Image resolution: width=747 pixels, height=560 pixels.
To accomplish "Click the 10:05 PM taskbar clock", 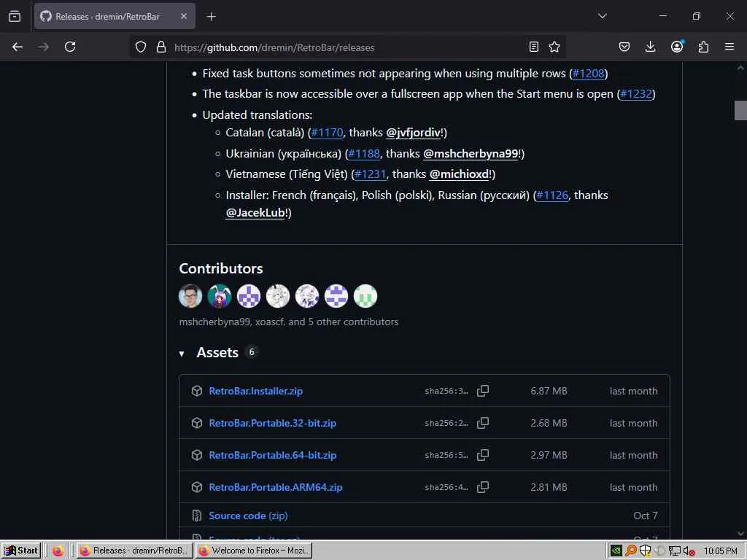I will tap(720, 551).
